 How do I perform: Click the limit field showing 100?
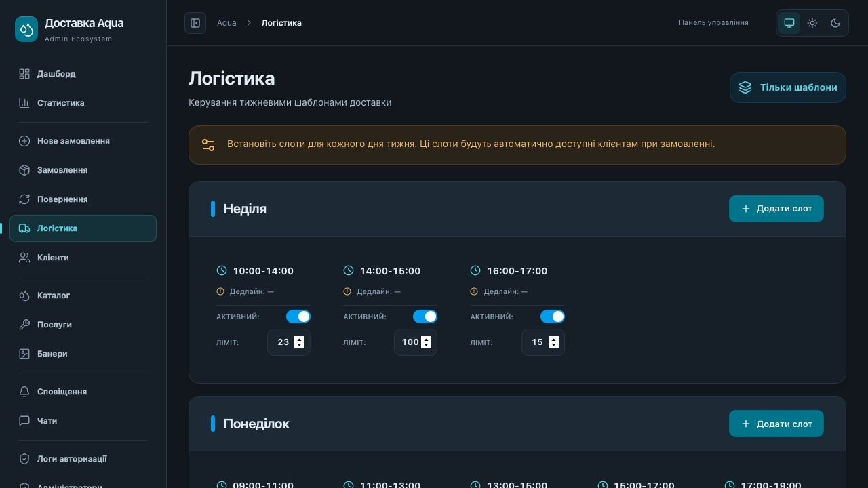[x=416, y=342]
